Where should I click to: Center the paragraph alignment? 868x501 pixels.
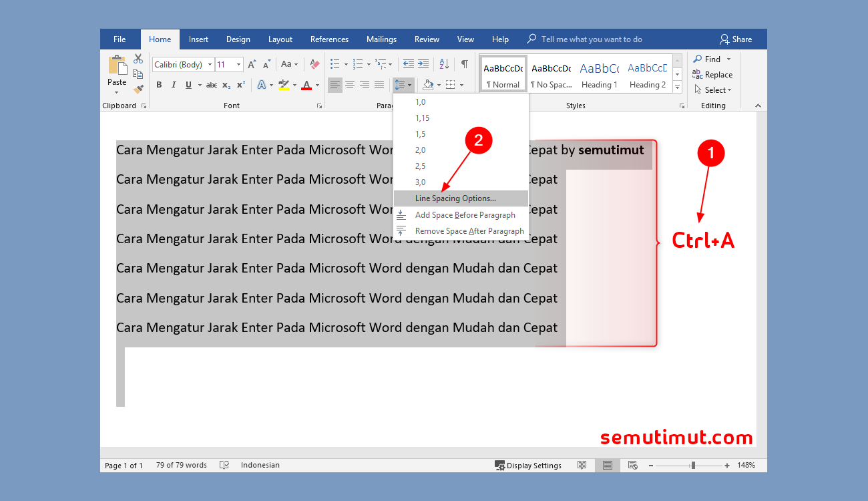(350, 84)
